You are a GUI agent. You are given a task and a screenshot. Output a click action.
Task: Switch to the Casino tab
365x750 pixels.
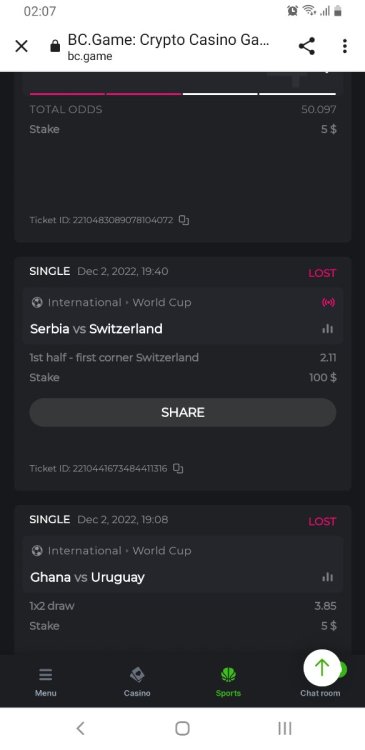[x=137, y=682]
